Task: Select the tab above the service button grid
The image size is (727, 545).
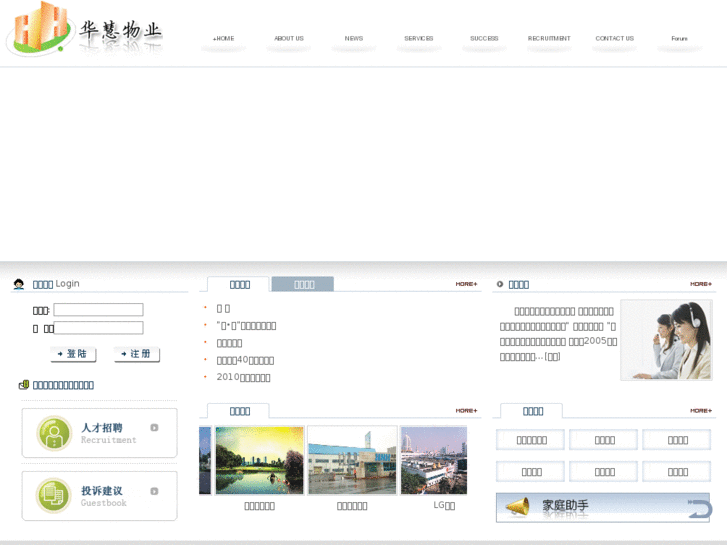Action: [532, 411]
